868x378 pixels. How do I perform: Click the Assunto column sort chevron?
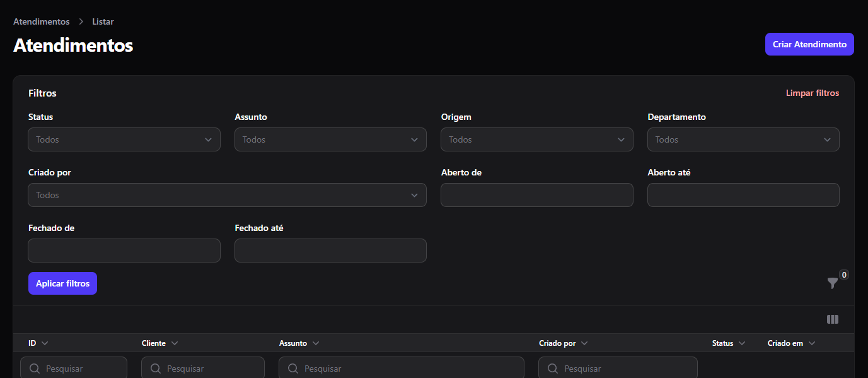(316, 343)
